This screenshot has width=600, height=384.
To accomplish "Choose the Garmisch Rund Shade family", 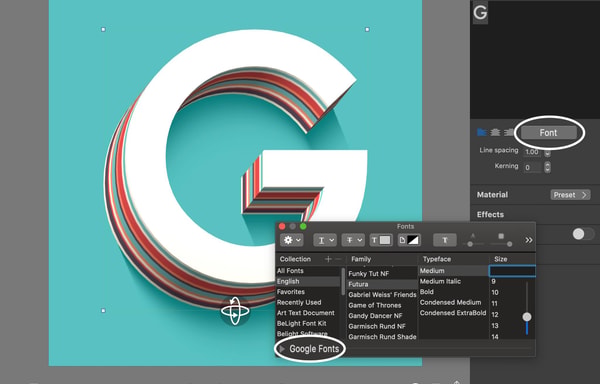I will pos(382,337).
